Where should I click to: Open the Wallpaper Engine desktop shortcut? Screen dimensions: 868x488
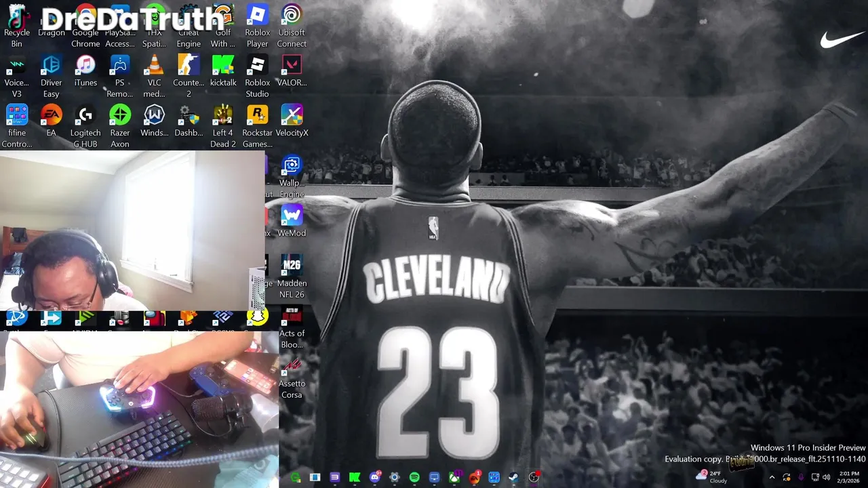click(x=292, y=177)
